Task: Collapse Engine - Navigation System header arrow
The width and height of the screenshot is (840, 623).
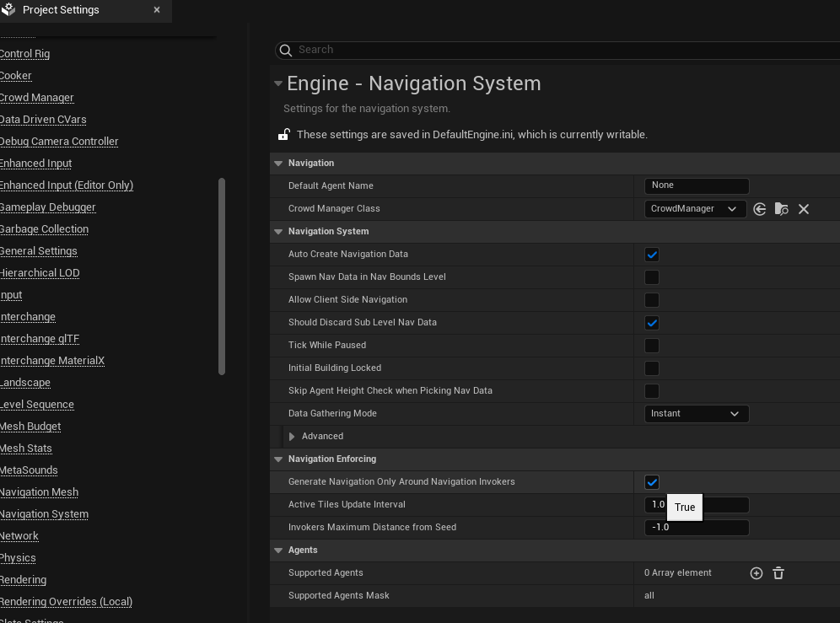Action: point(278,83)
